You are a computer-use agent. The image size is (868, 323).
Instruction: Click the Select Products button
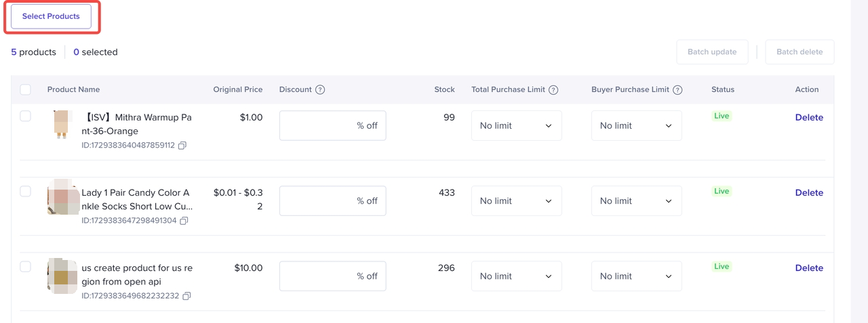coord(51,16)
